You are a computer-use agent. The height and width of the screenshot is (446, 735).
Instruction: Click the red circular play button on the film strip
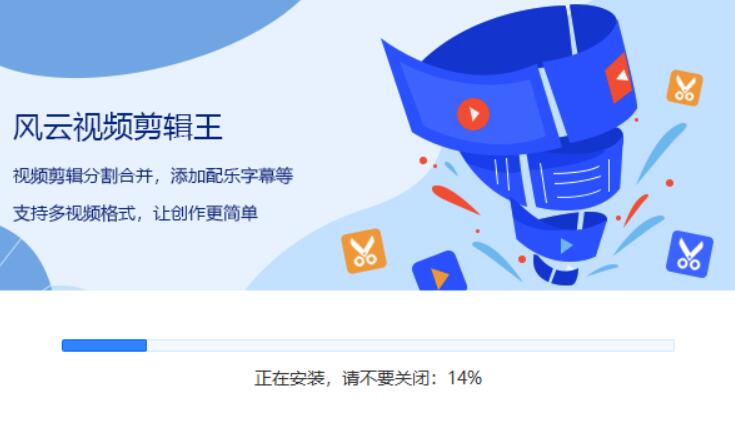[473, 114]
